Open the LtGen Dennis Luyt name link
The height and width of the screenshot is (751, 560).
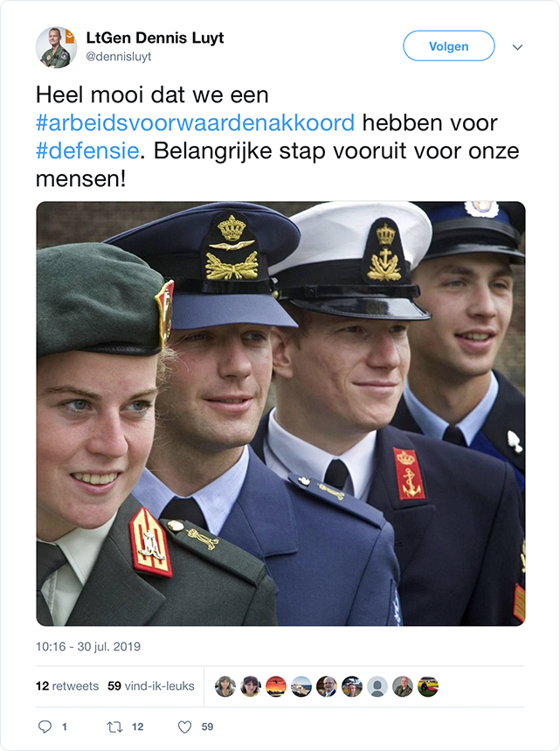point(155,38)
